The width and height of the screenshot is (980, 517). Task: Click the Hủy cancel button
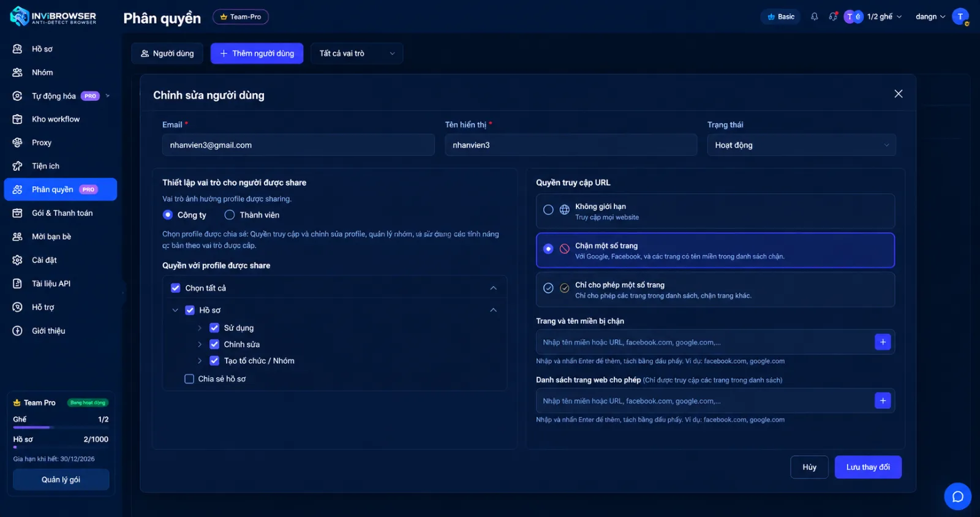point(810,467)
